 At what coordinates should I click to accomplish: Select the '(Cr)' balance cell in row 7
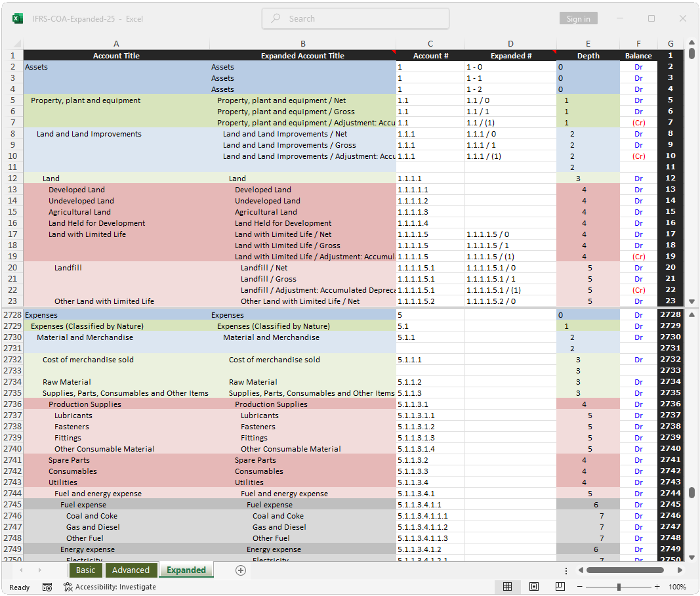click(638, 123)
